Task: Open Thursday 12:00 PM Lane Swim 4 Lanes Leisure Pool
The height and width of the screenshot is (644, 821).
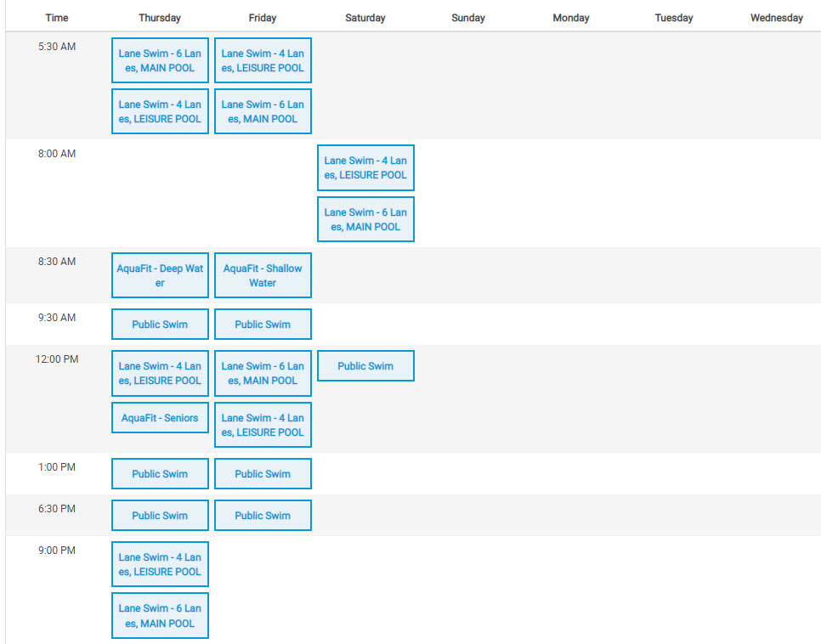Action: (160, 373)
